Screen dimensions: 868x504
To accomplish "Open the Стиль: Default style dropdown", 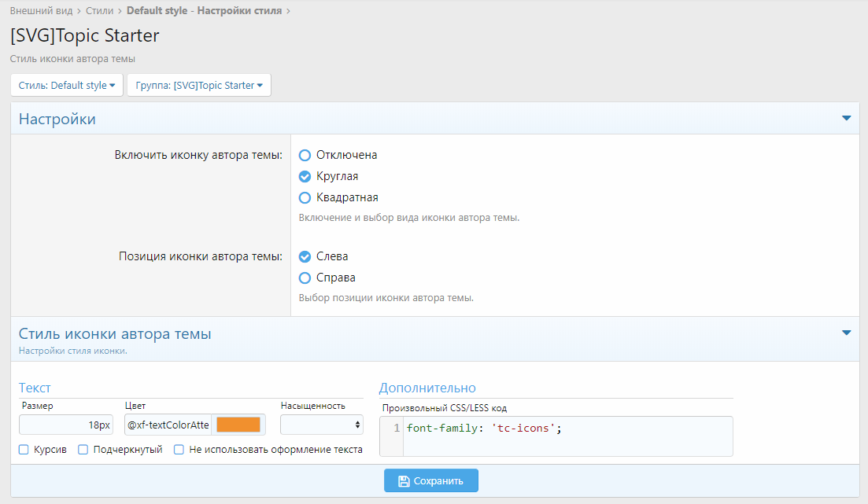I will click(x=67, y=85).
